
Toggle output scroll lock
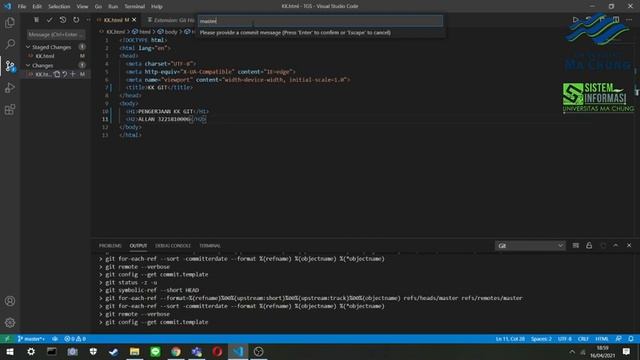pyautogui.click(x=589, y=246)
